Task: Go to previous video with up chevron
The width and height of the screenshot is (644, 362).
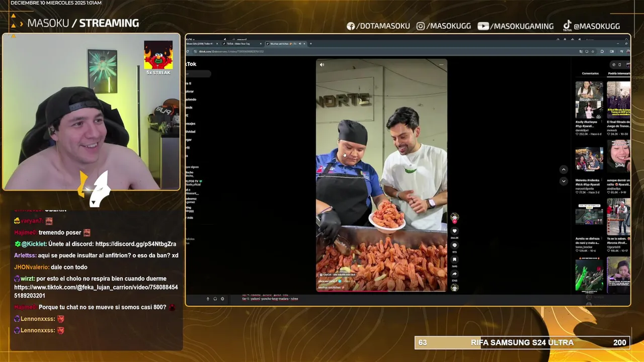Action: 563,169
